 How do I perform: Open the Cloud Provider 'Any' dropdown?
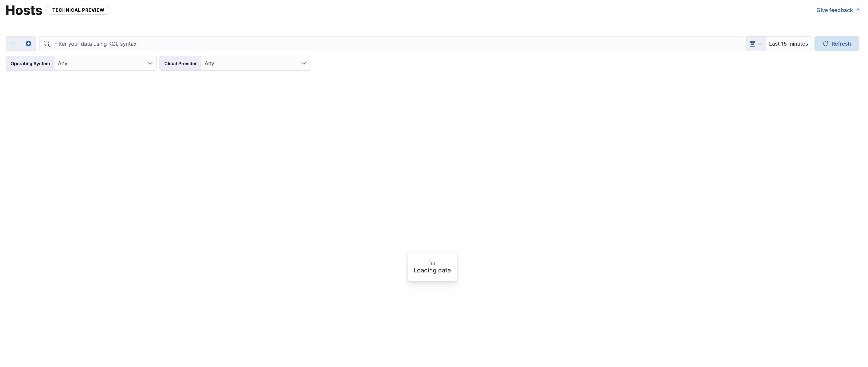(255, 63)
